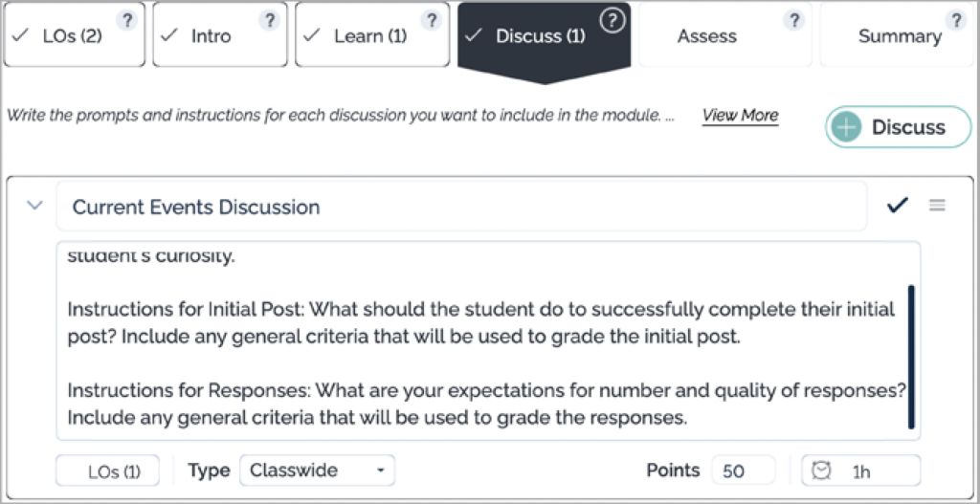
Task: Open help icon on Intro tab
Action: (x=269, y=21)
